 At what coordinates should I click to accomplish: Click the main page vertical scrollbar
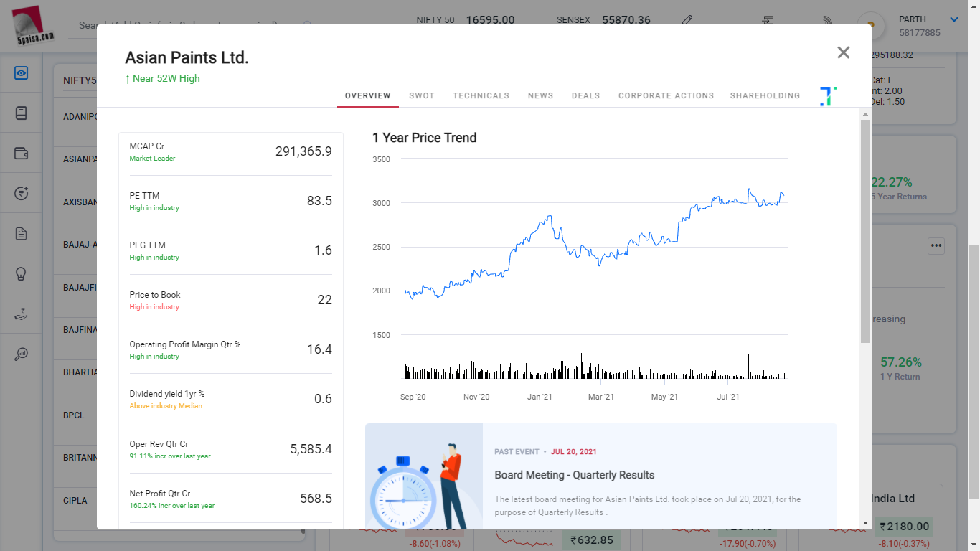(x=974, y=372)
